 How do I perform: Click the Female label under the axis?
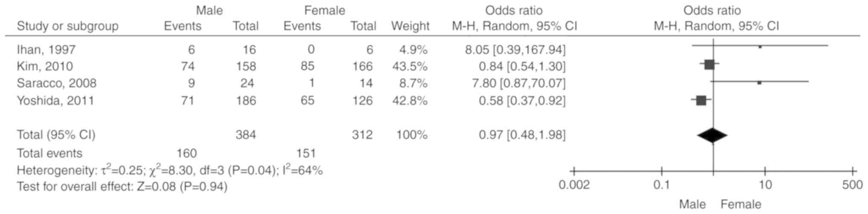click(741, 204)
